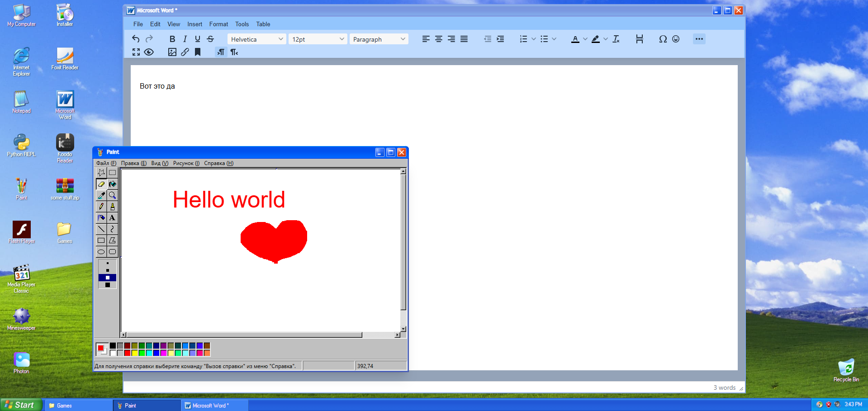
Task: Toggle the Preview eye icon
Action: 149,52
